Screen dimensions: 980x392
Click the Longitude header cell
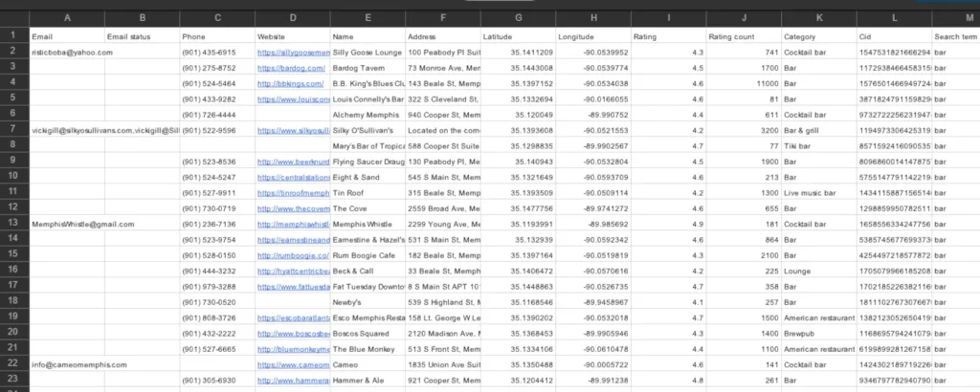(593, 37)
